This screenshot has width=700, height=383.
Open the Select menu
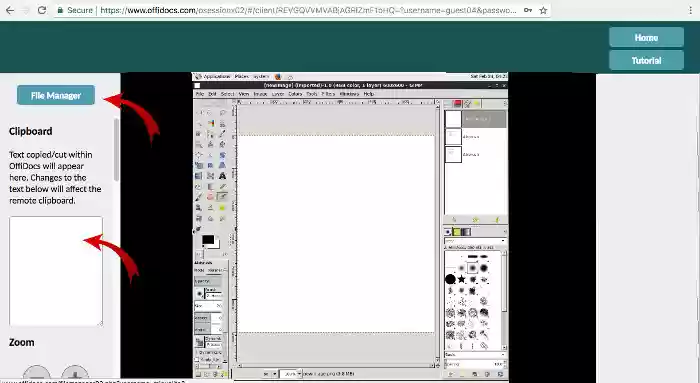click(227, 94)
